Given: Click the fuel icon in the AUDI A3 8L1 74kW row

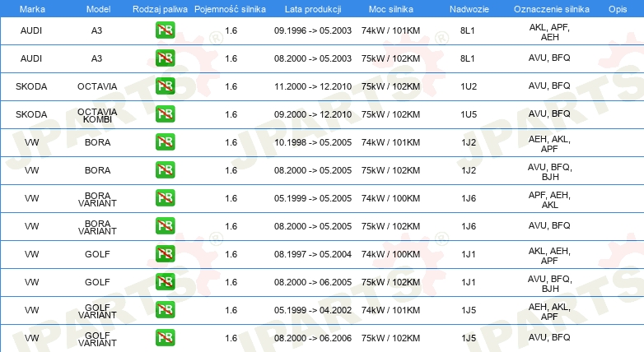Looking at the screenshot, I should (x=165, y=30).
